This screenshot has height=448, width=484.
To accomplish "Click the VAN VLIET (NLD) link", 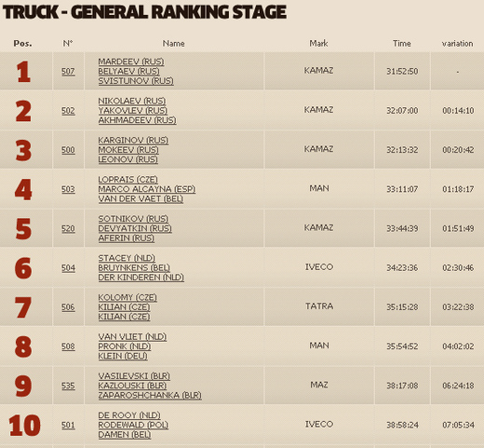I will [x=132, y=337].
